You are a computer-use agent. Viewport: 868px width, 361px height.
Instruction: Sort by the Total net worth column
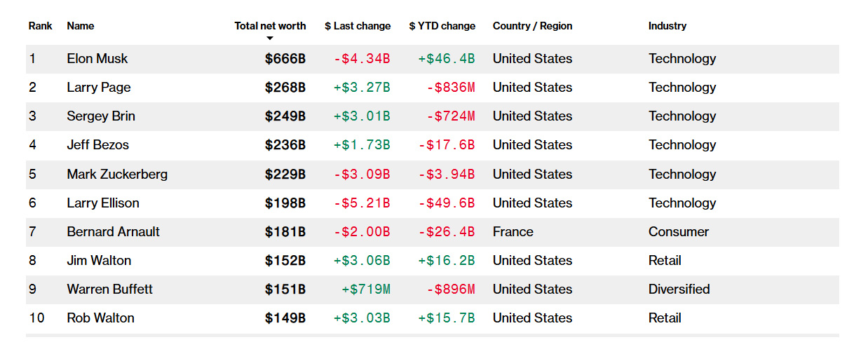(270, 26)
